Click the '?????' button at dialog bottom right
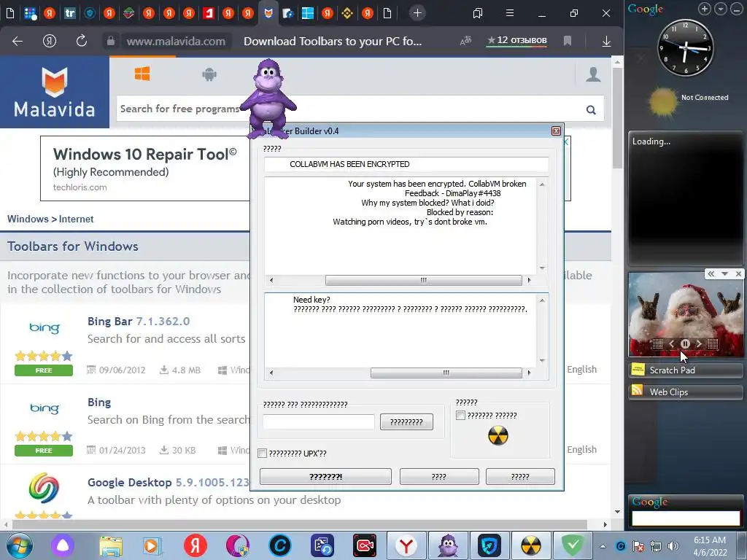 [520, 477]
